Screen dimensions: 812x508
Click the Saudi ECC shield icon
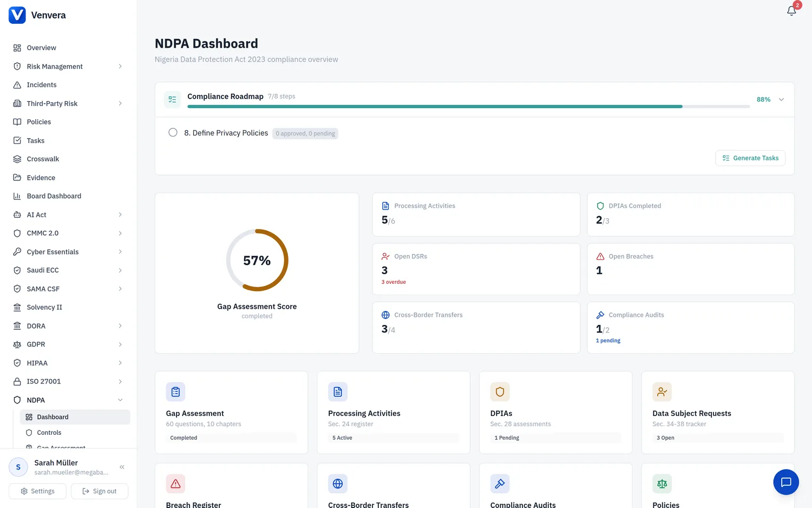17,270
